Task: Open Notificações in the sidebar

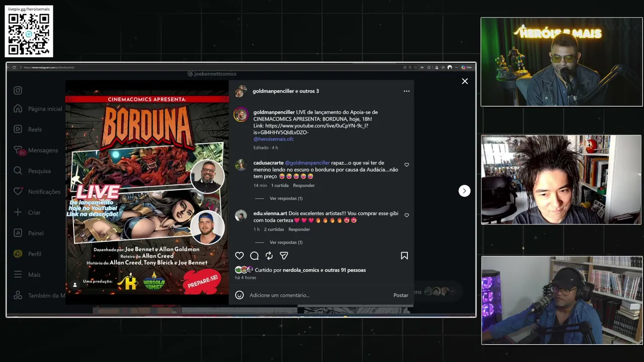Action: pyautogui.click(x=37, y=192)
